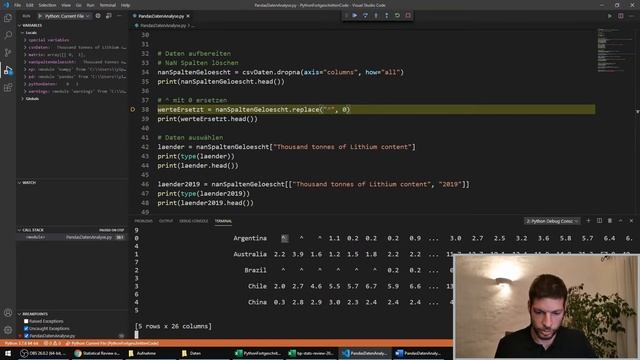Split the terminal panel
This screenshot has width=640, height=360.
pos(599,221)
